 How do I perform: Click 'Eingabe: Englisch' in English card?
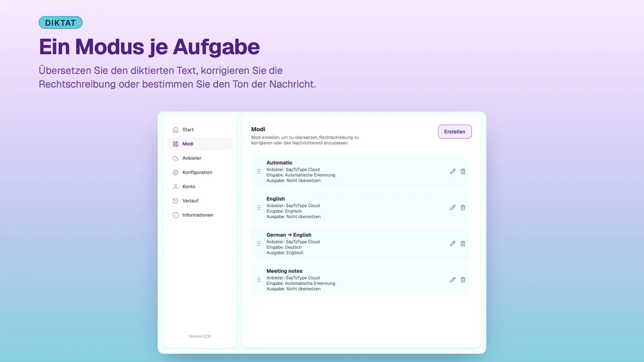pyautogui.click(x=284, y=211)
